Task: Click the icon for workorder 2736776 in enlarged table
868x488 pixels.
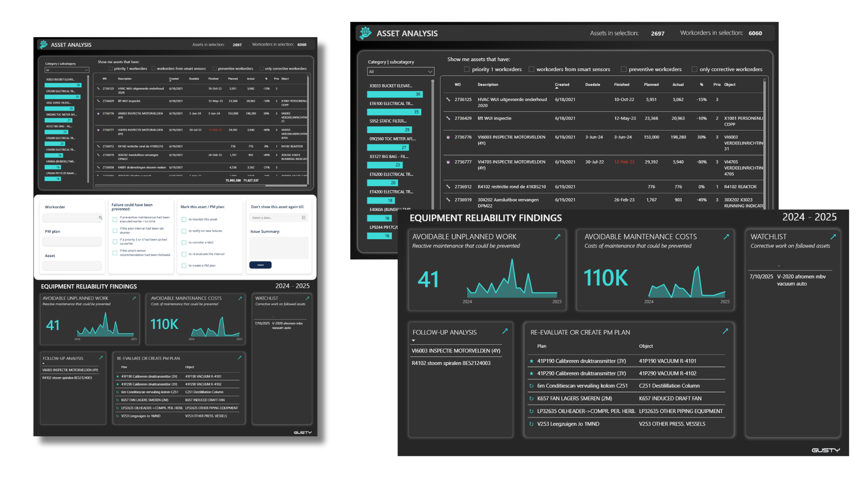Action: [x=448, y=137]
